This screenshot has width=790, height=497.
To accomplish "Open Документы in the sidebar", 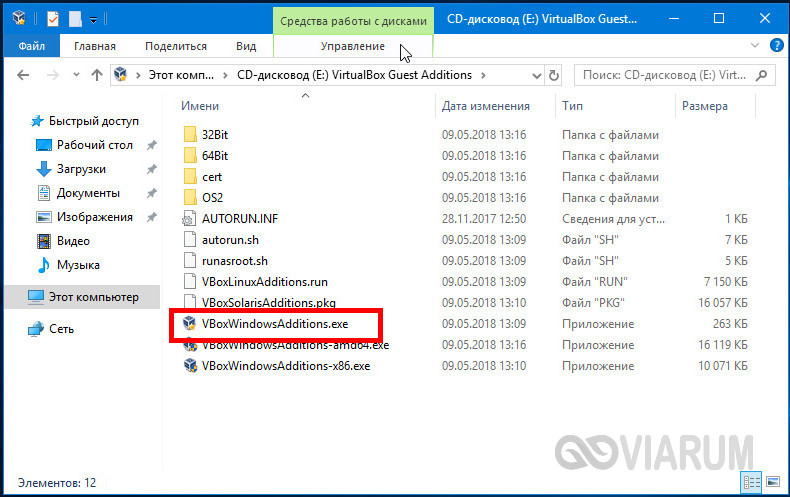I will 88,193.
